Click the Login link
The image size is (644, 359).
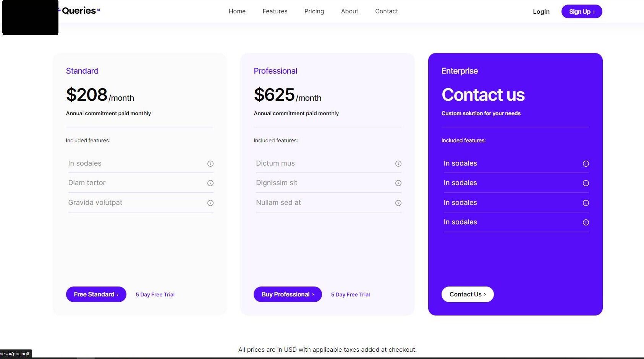click(541, 12)
